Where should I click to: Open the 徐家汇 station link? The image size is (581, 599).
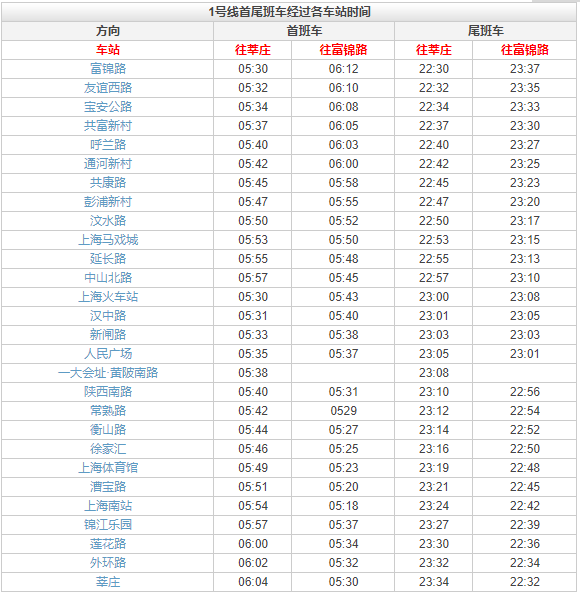tap(108, 449)
